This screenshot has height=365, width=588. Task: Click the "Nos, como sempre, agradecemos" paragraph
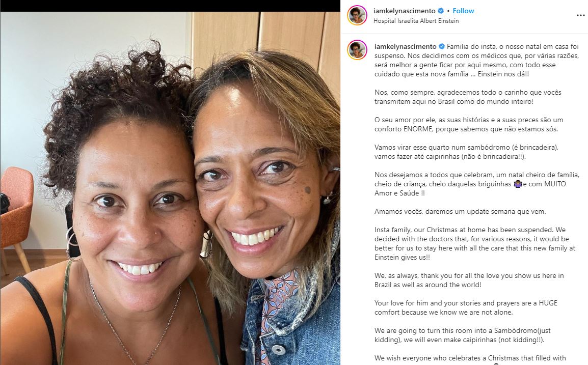(x=468, y=97)
